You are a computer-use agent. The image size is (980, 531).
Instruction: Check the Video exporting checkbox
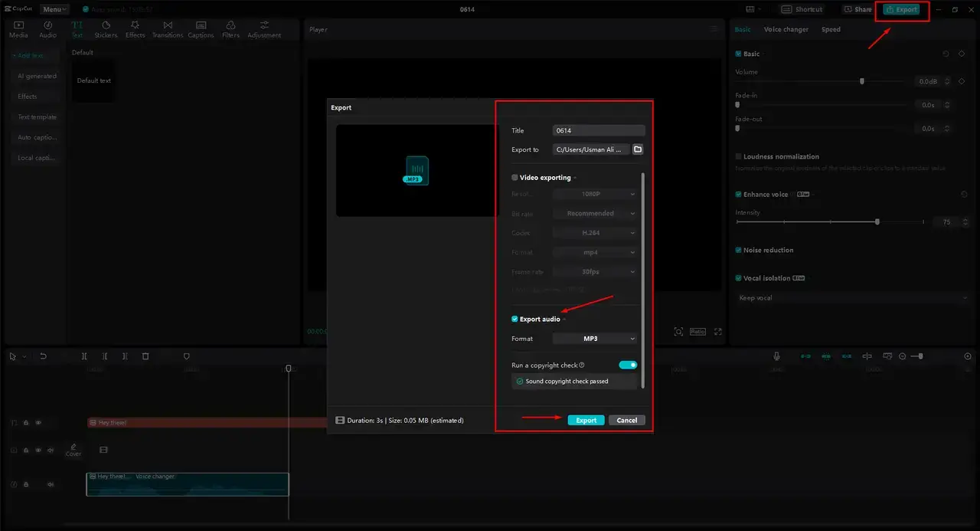click(x=514, y=177)
